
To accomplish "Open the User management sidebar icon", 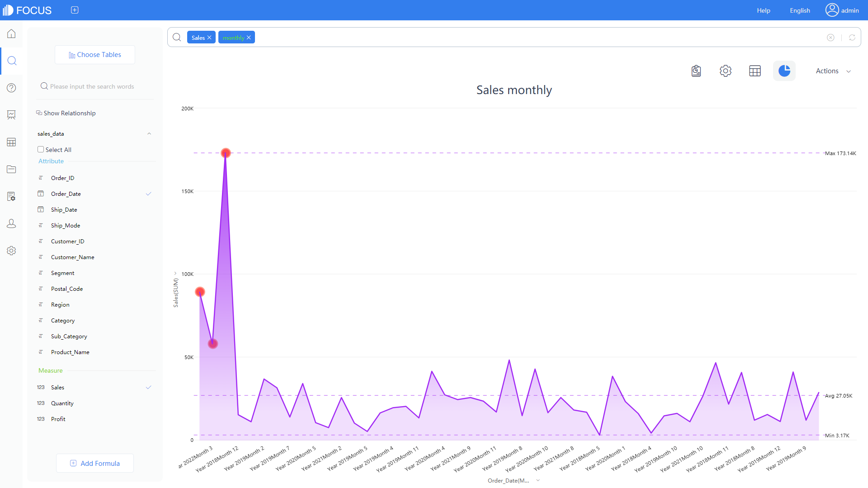I will 11,223.
